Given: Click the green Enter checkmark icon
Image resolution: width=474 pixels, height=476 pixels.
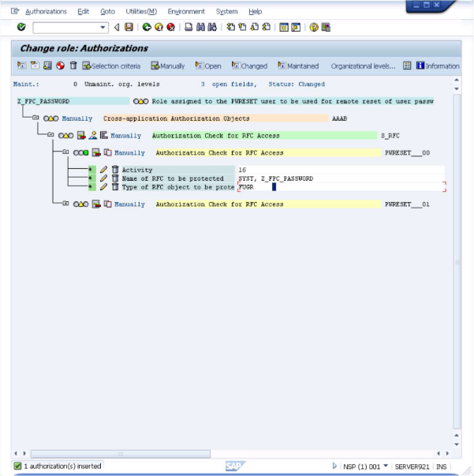Looking at the screenshot, I should [x=21, y=27].
